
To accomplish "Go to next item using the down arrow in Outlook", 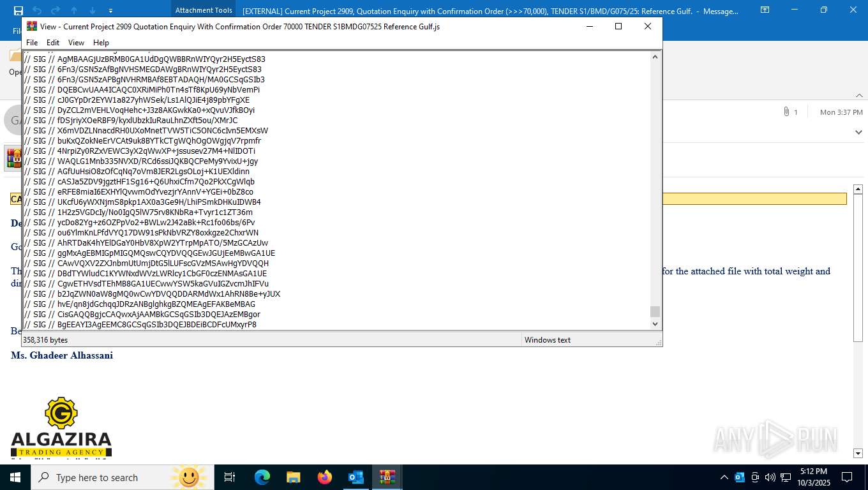I will click(x=93, y=10).
